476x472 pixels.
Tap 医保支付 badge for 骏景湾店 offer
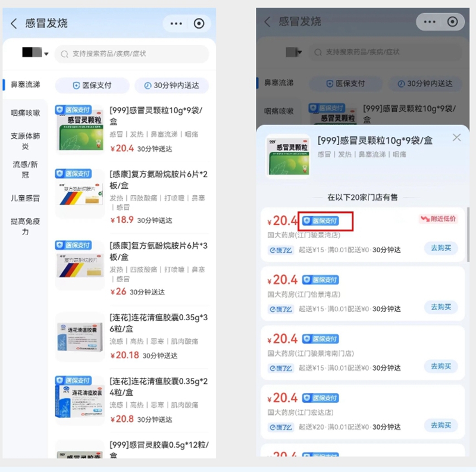(321, 221)
